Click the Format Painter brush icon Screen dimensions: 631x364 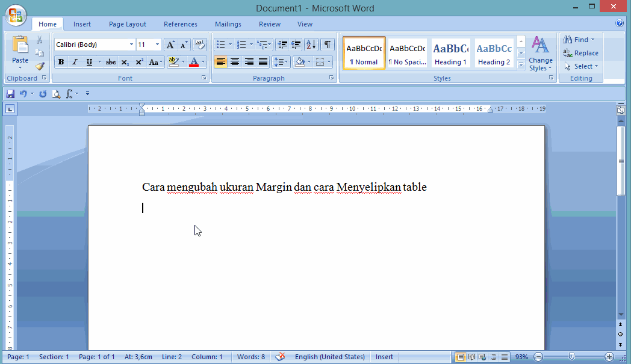[40, 66]
